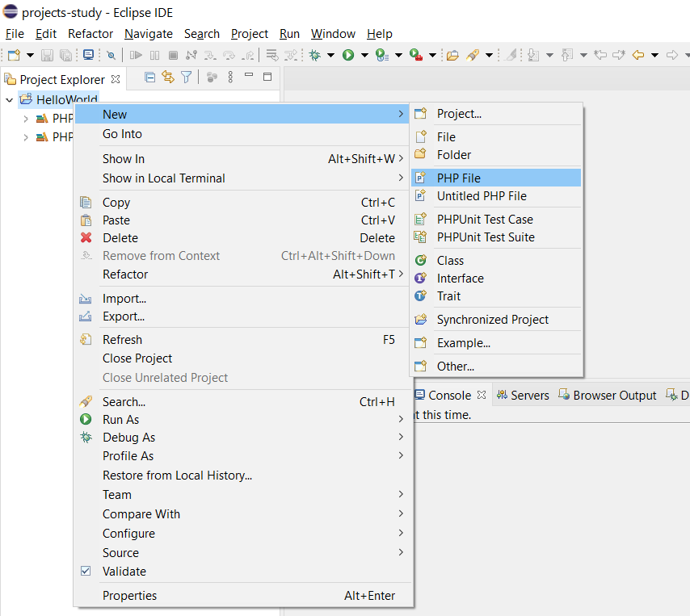Click the yellow Back navigation arrow
The width and height of the screenshot is (690, 616).
(638, 55)
